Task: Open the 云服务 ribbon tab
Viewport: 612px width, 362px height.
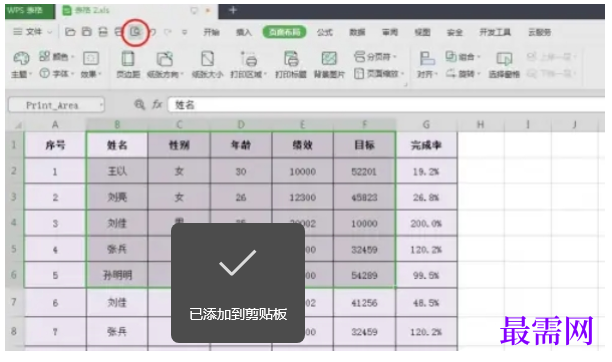Action: tap(540, 32)
